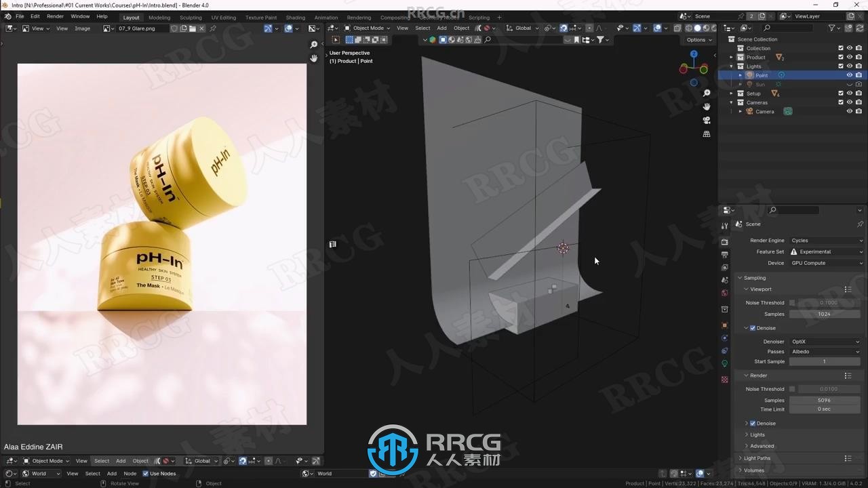Select rendered viewport shading sphere
Screen dimensions: 868x488
pos(713,28)
